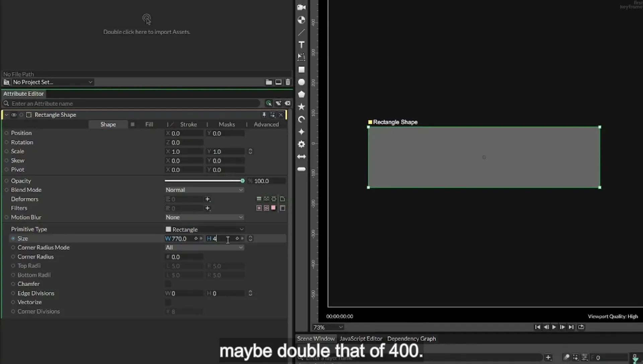Select the Super Ellipse tool
Image resolution: width=643 pixels, height=364 pixels.
[301, 131]
